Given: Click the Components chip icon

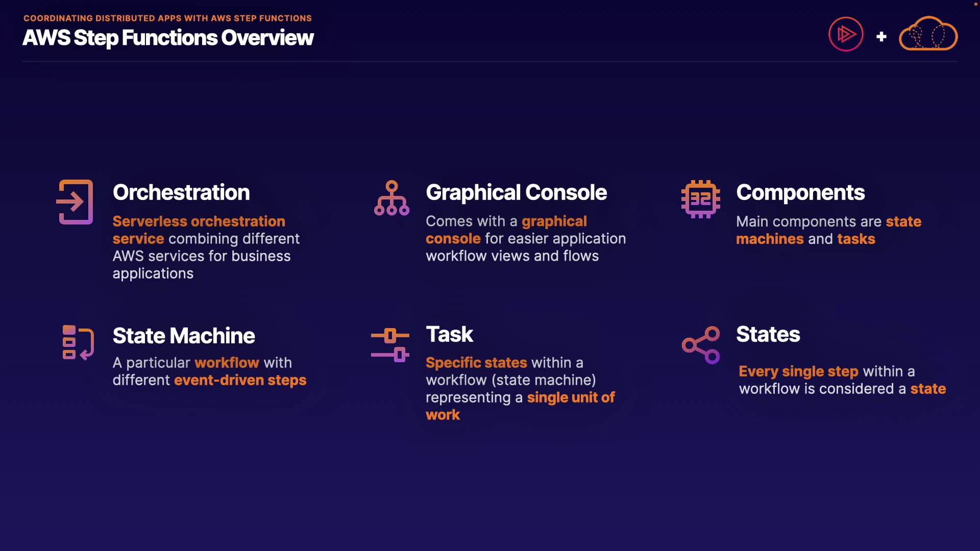Looking at the screenshot, I should (700, 199).
